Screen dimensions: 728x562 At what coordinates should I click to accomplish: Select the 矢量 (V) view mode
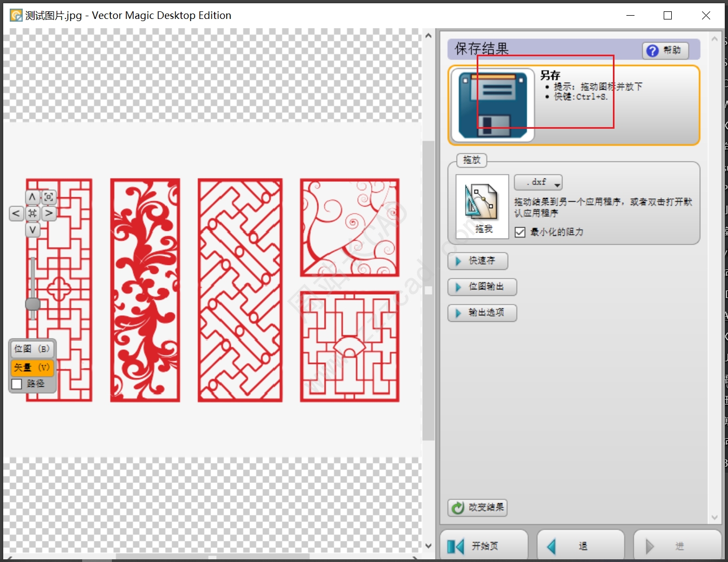coord(31,368)
